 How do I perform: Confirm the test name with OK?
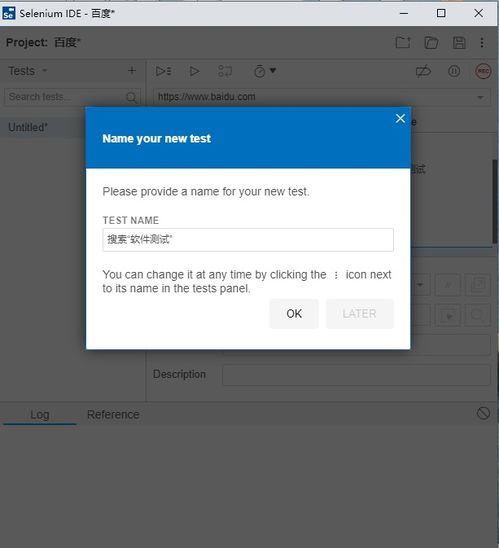tap(294, 313)
